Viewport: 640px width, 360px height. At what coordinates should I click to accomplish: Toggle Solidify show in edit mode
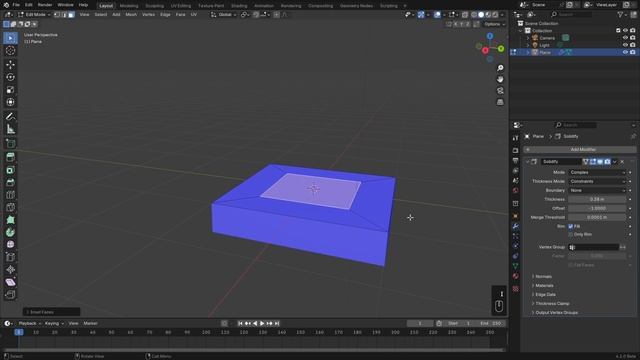[x=593, y=162]
